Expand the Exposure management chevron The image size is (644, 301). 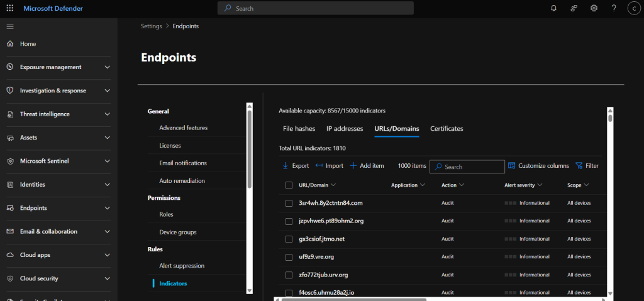click(x=107, y=67)
